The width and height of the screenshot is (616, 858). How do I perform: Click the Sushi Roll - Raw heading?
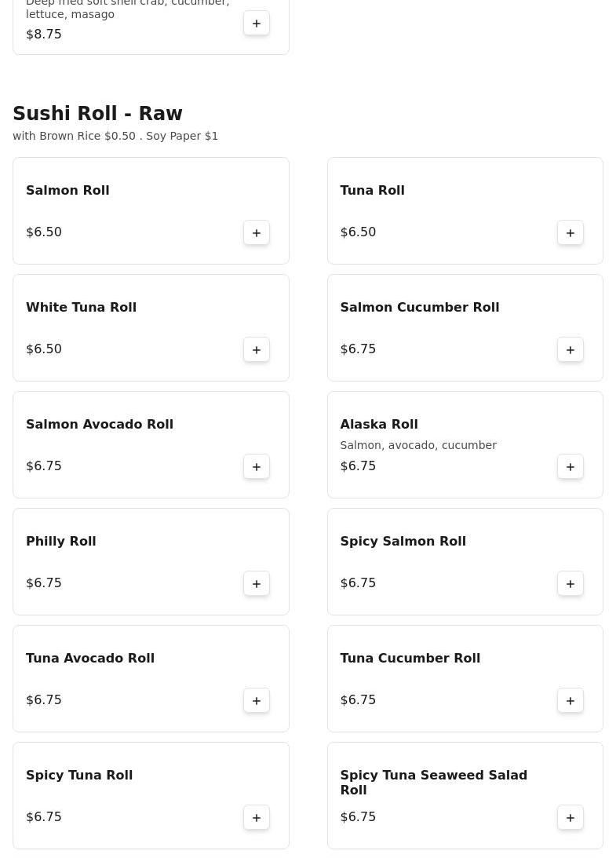click(97, 114)
